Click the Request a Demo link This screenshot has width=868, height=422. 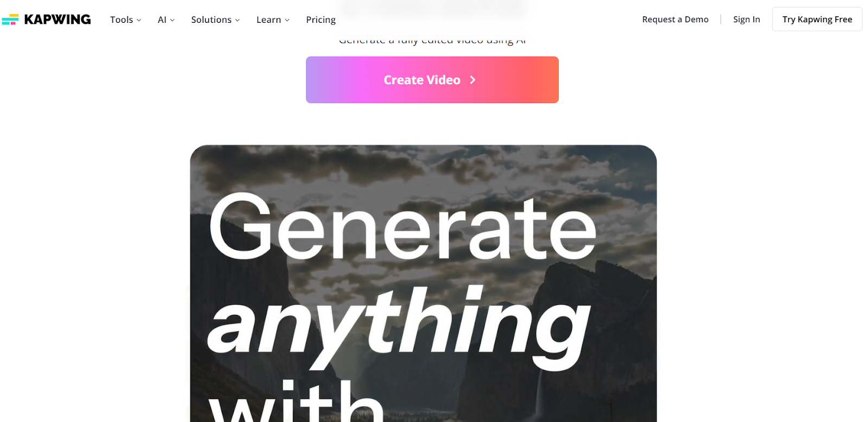click(x=675, y=20)
